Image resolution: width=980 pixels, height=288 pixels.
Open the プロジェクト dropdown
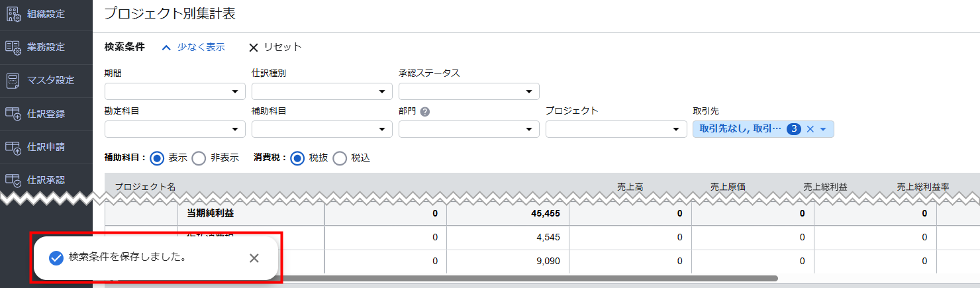tap(616, 129)
